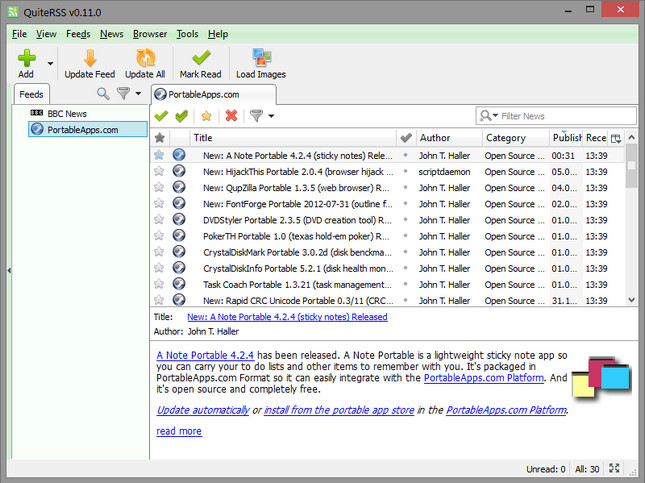Open title link A Note Portable 4.2.4 Released
The image size is (645, 483).
[287, 317]
